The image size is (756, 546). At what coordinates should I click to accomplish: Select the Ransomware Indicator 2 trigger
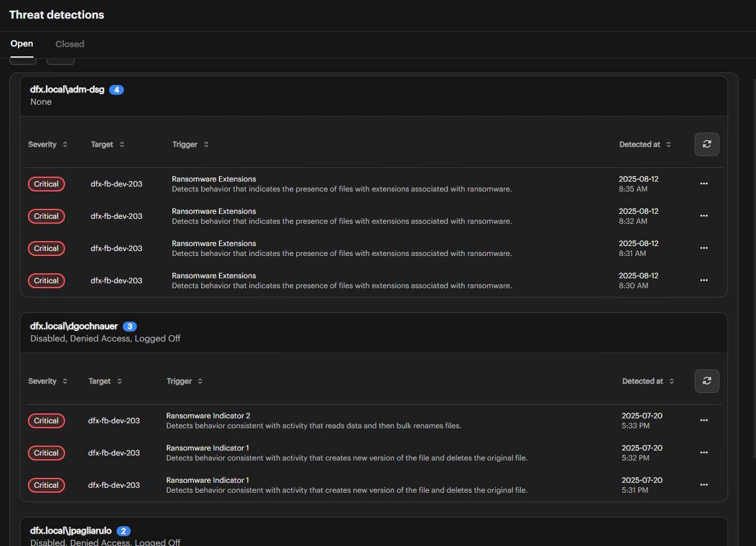click(208, 416)
